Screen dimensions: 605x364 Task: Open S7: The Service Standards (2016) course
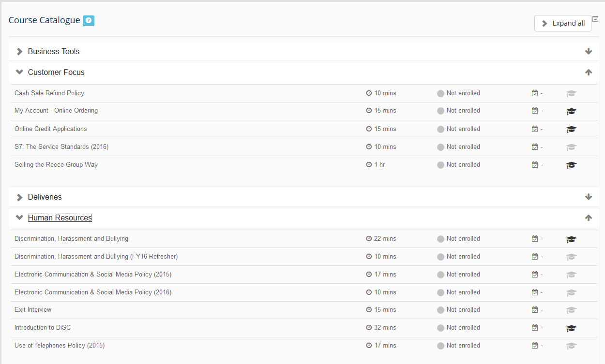coord(61,146)
